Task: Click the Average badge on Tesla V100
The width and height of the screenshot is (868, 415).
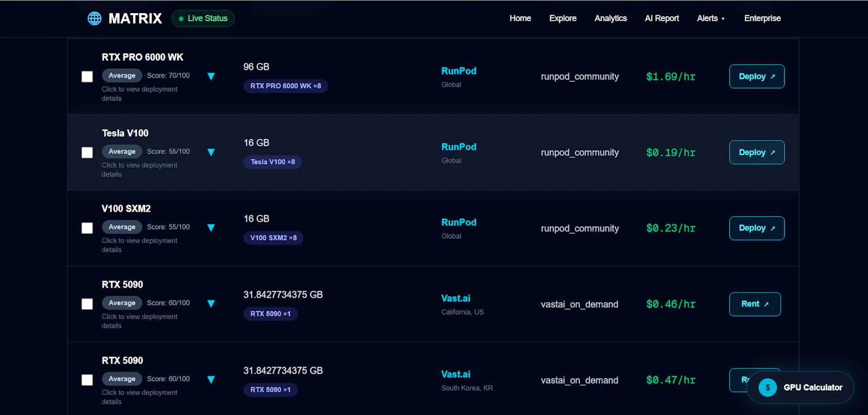Action: pyautogui.click(x=122, y=151)
